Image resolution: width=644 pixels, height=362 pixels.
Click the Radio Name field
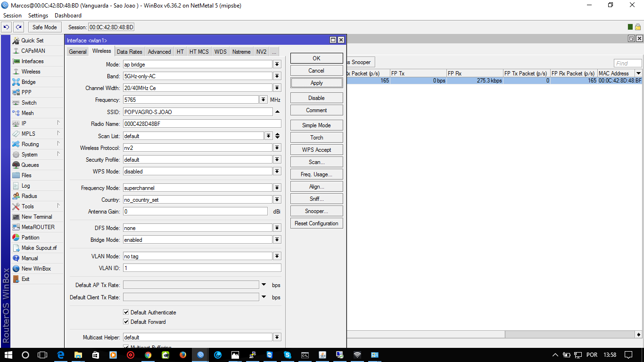point(202,123)
